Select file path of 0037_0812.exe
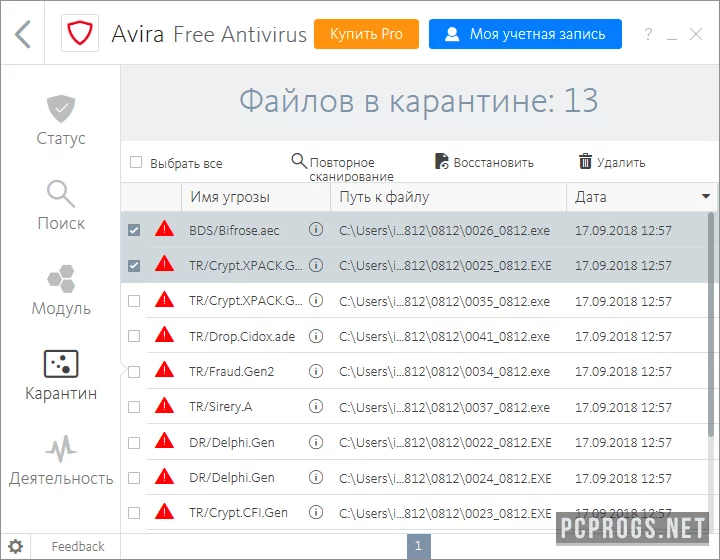 [444, 407]
